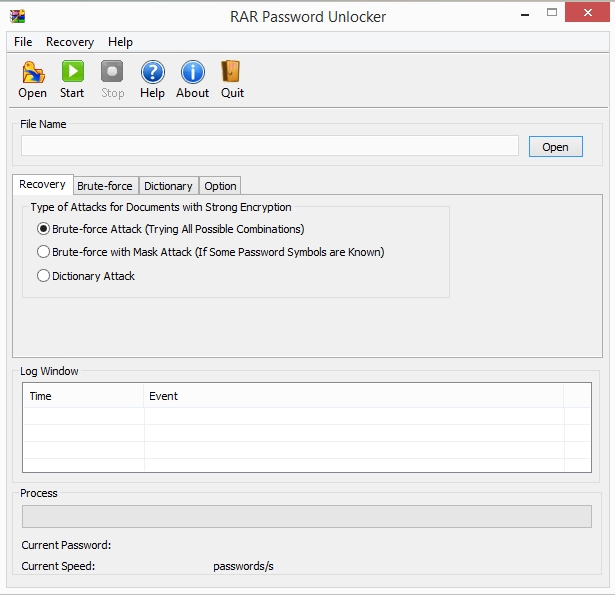Click the Quit door toolbar icon
Viewport: 615px width, 595px height.
click(231, 71)
